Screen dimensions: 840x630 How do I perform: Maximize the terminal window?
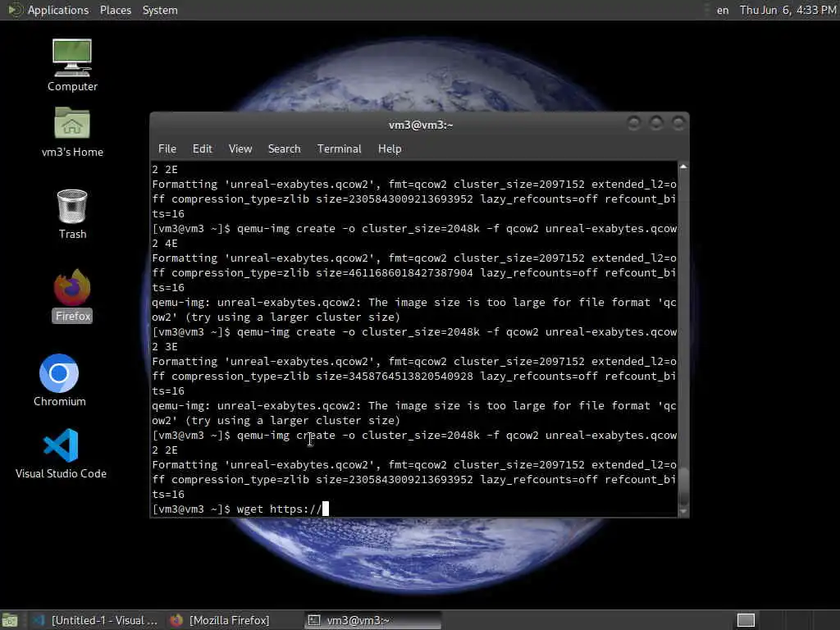pos(655,124)
